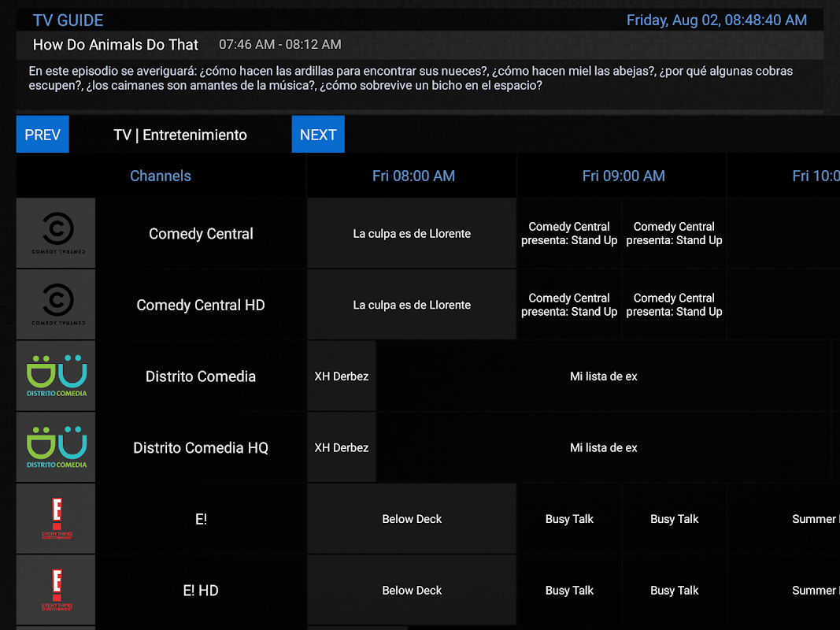Click the TV GUIDE title
The width and height of the screenshot is (840, 630).
(x=68, y=20)
